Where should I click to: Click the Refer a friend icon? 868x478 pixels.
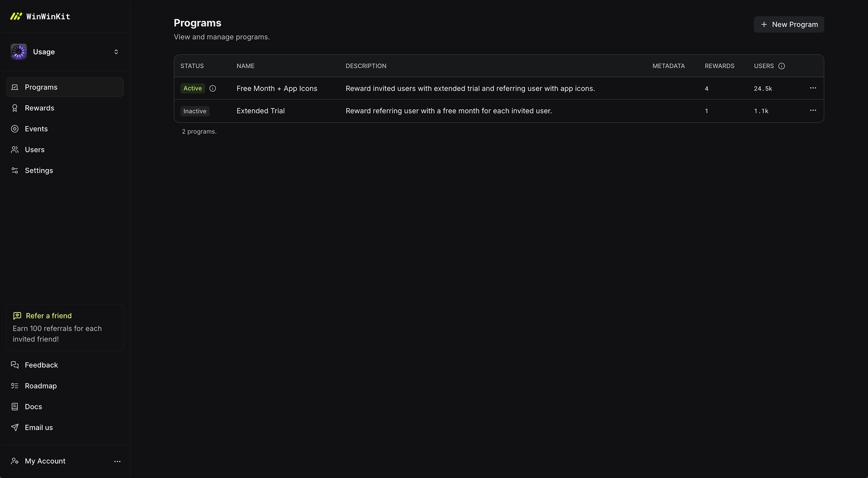[x=17, y=316]
